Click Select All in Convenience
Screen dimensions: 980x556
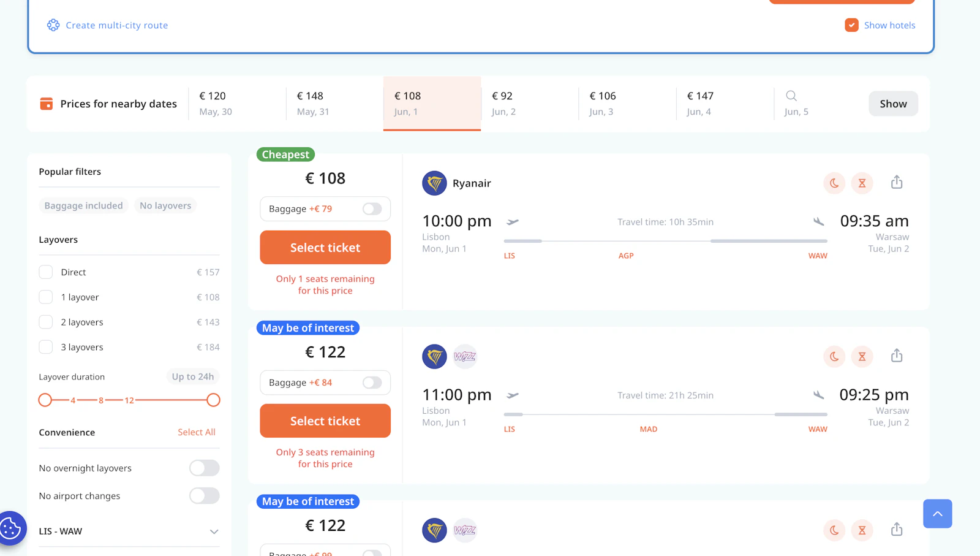(x=197, y=432)
